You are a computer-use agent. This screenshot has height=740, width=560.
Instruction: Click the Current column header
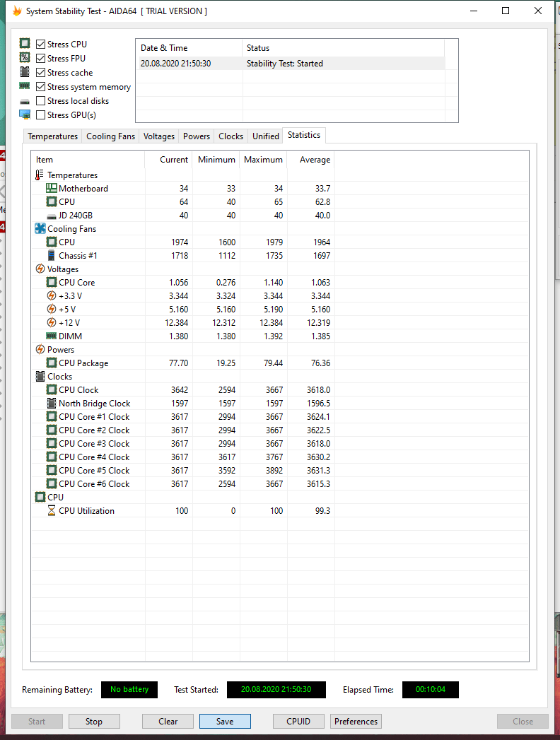click(168, 160)
